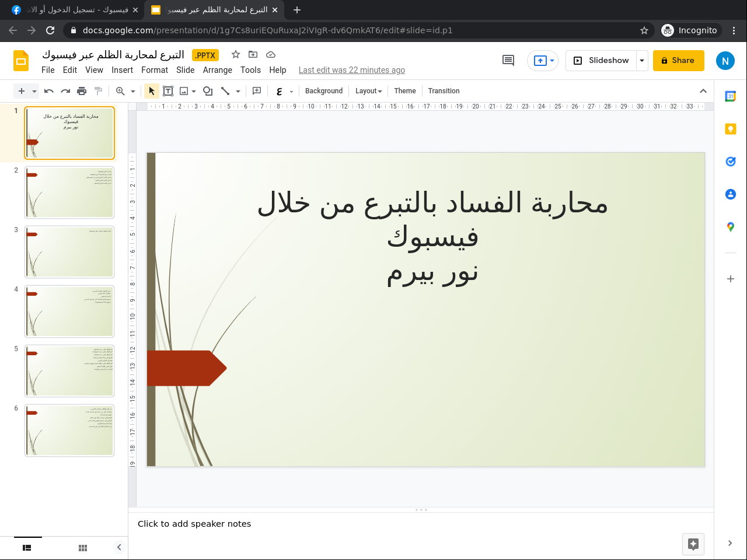747x560 pixels.
Task: Collapse the slide filmstrip panel
Action: pos(119,547)
